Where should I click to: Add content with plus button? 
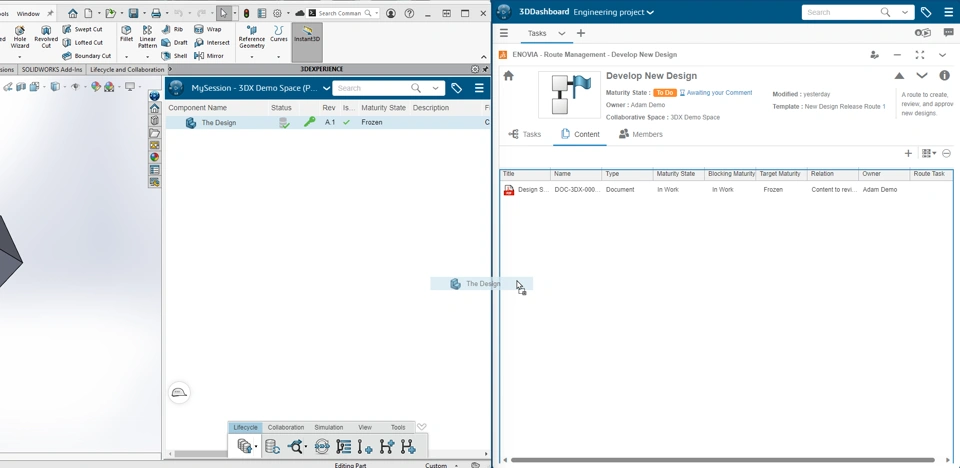(908, 153)
